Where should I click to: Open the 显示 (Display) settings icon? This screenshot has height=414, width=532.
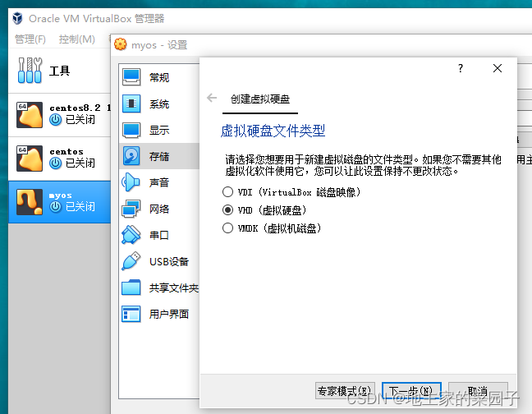pyautogui.click(x=131, y=130)
